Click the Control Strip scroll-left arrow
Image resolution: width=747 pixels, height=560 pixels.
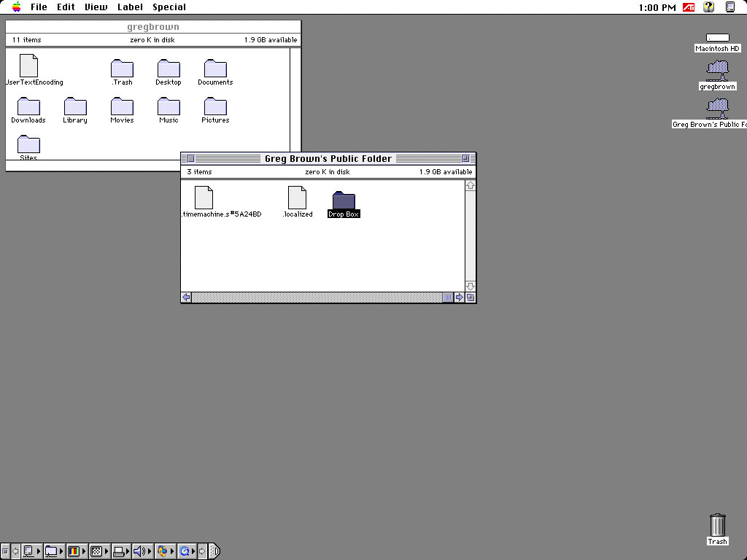click(15, 551)
